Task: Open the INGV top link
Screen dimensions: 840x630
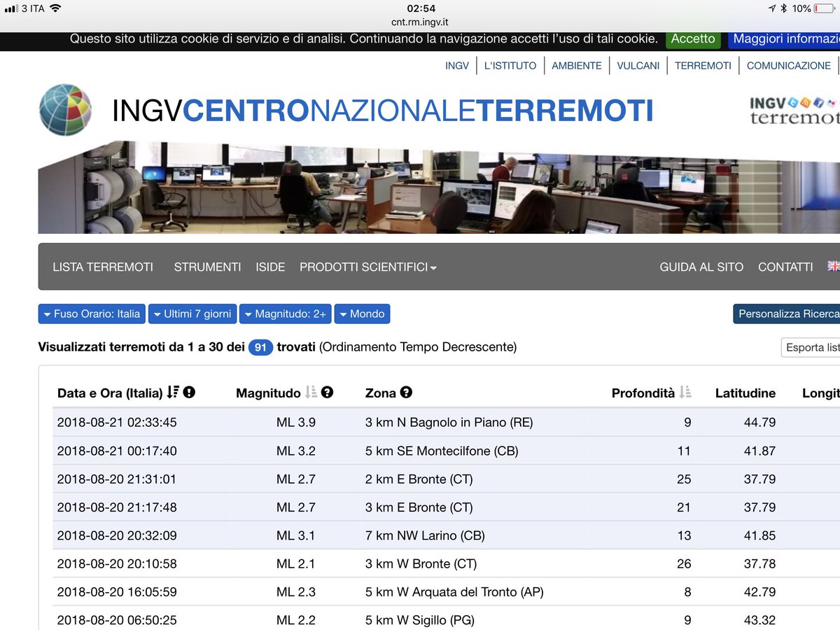Action: click(457, 65)
